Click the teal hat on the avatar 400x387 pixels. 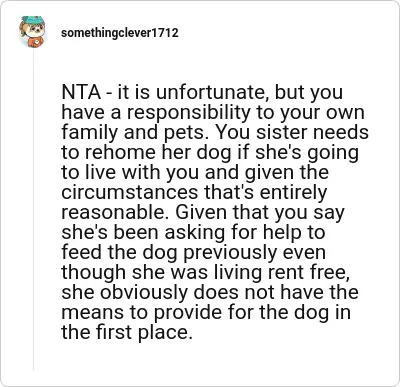[x=33, y=20]
